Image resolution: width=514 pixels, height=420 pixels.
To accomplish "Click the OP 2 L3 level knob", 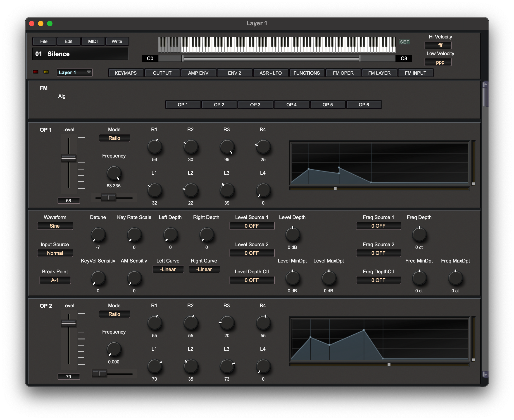I will point(227,366).
